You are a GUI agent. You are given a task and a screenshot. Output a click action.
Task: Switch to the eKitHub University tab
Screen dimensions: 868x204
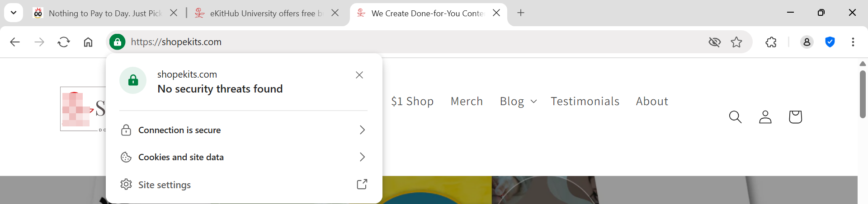[x=262, y=13]
